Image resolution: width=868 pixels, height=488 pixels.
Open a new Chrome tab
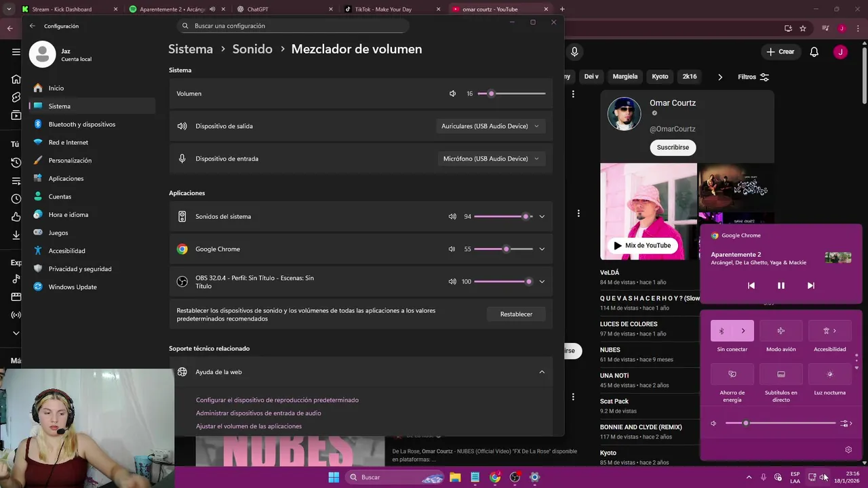point(562,9)
